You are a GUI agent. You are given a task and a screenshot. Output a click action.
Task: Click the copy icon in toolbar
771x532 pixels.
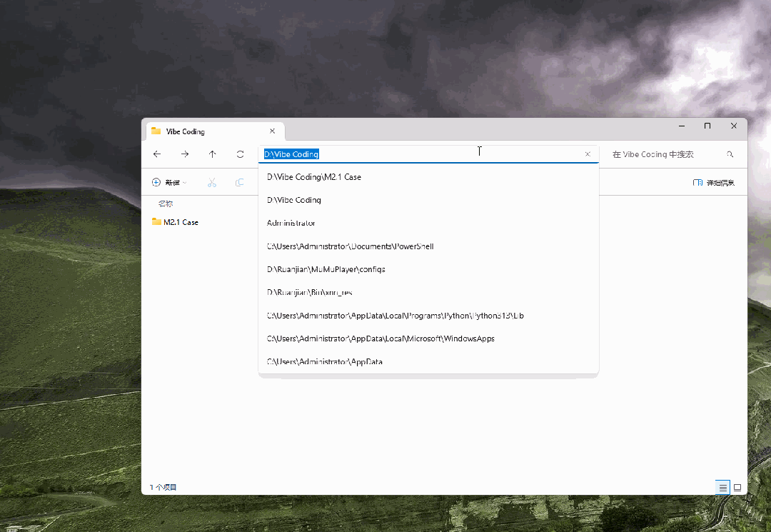click(240, 183)
